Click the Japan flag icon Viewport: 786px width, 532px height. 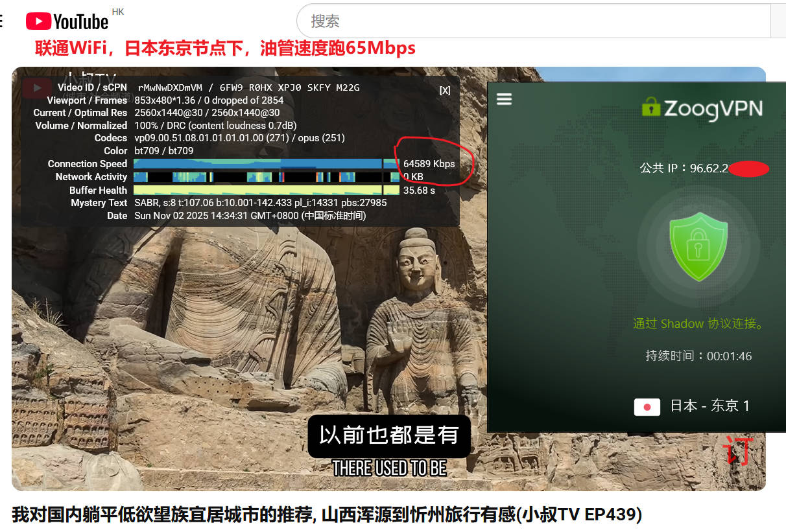click(647, 407)
